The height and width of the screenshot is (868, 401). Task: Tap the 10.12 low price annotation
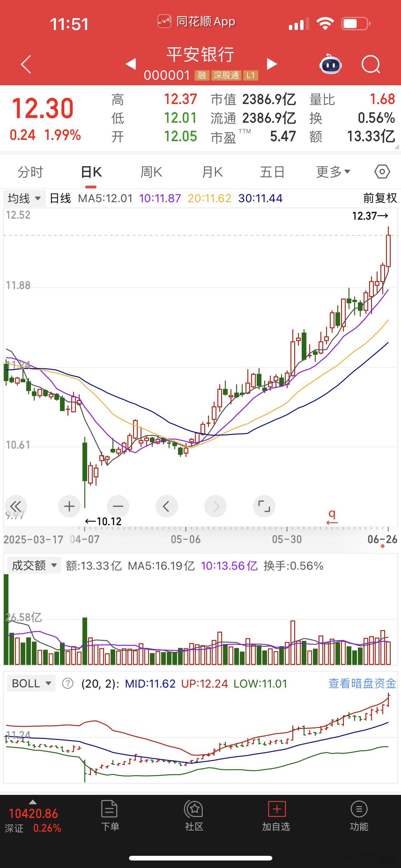click(x=103, y=521)
